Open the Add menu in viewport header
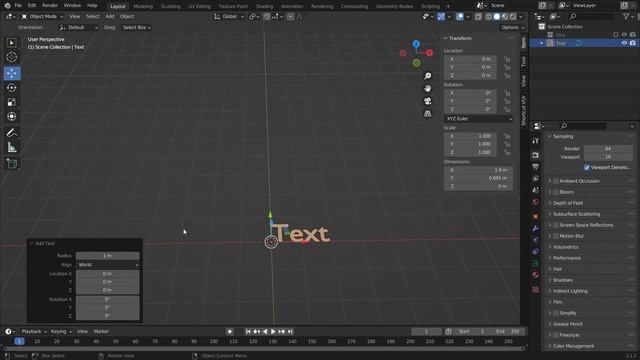This screenshot has width=640, height=360. (110, 16)
